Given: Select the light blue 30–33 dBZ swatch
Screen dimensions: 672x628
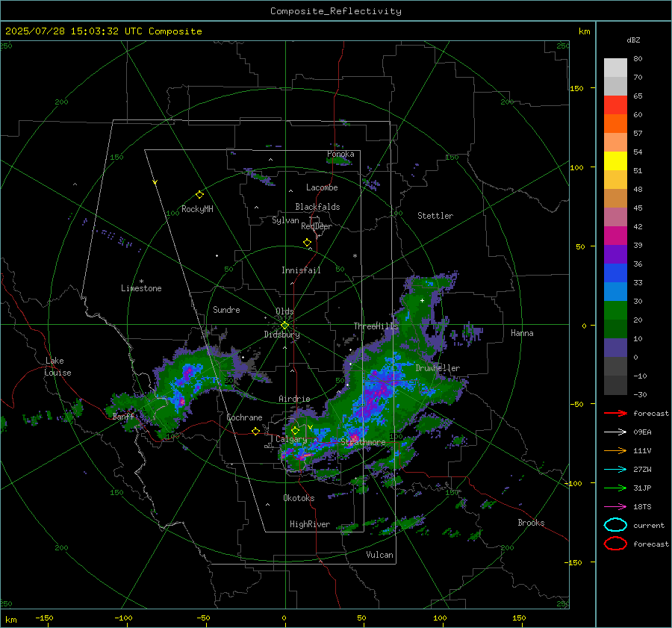Looking at the screenshot, I should (x=615, y=291).
